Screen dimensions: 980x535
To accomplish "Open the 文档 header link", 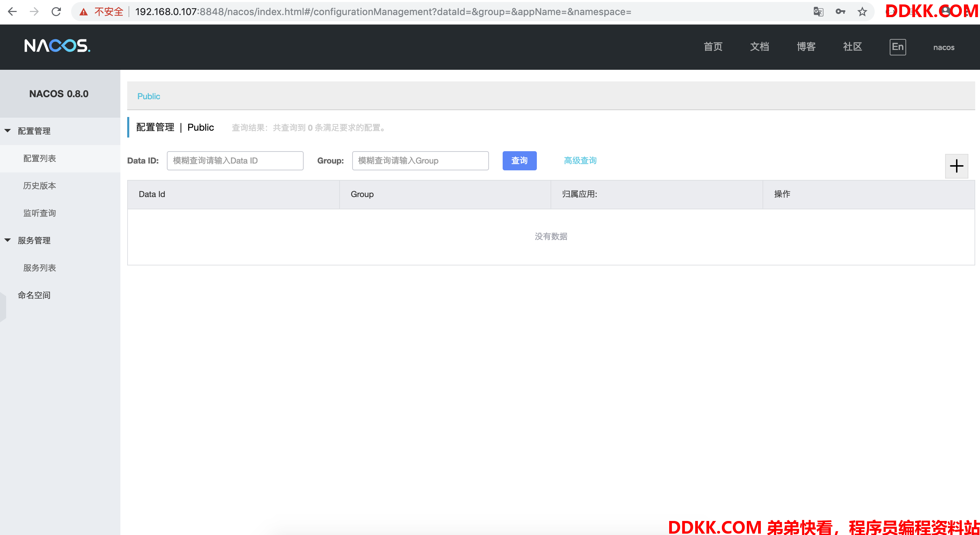I will (x=759, y=47).
